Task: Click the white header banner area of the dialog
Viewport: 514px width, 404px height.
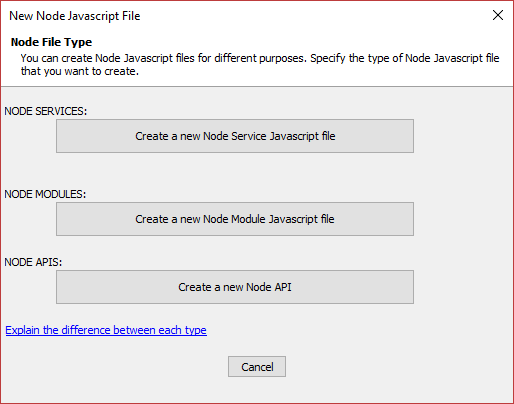Action: (x=257, y=58)
